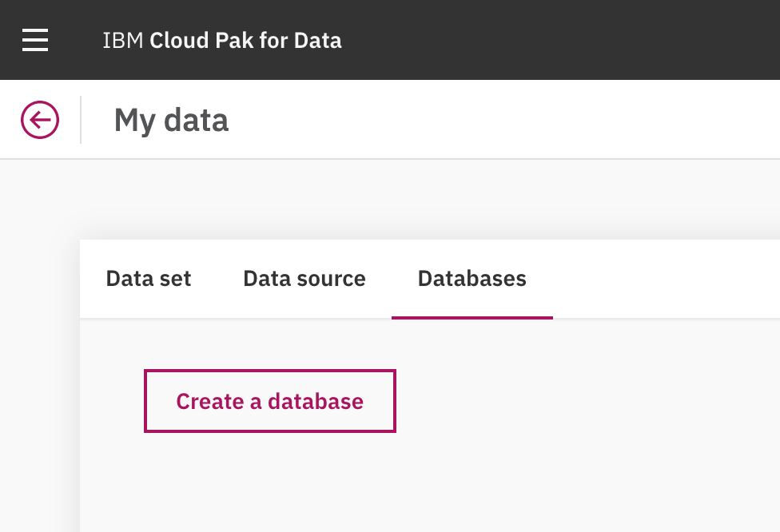Image resolution: width=780 pixels, height=532 pixels.
Task: Select the Databases tab
Action: coord(472,279)
